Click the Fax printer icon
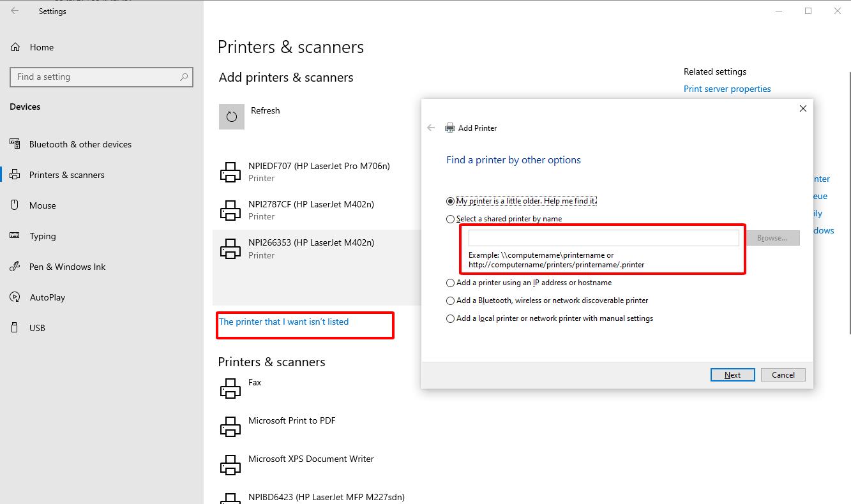Image resolution: width=851 pixels, height=504 pixels. [x=230, y=389]
